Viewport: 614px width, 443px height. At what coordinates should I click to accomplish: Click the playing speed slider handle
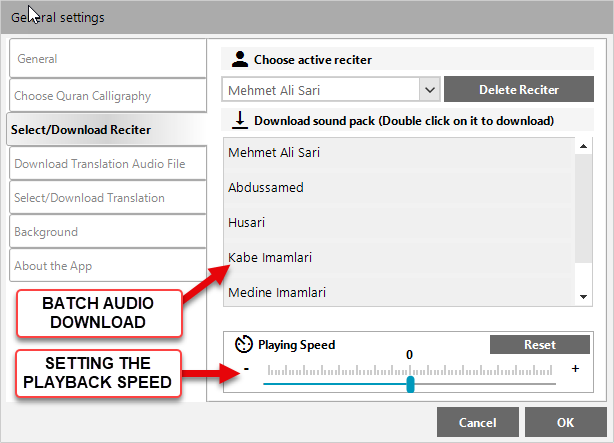coord(410,384)
